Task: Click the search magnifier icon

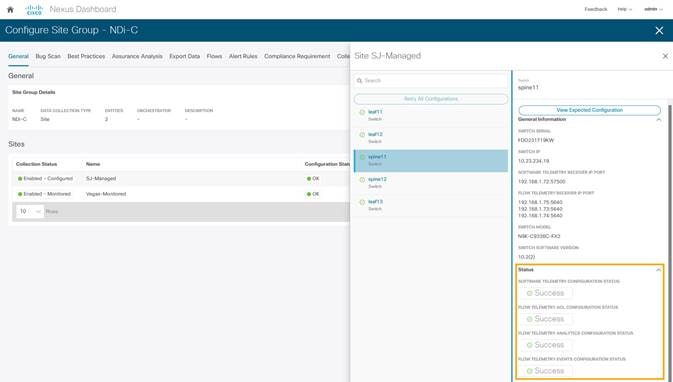Action: tap(360, 81)
